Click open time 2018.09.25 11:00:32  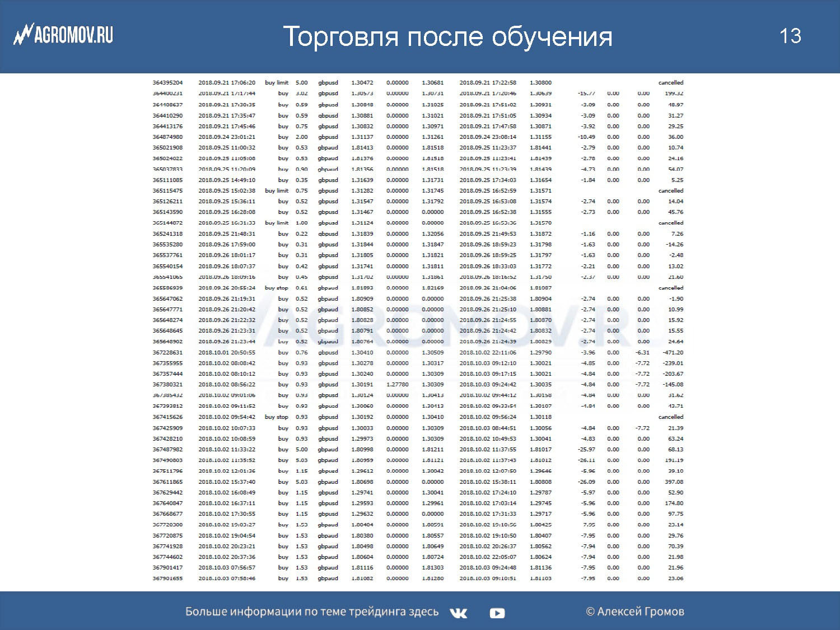click(227, 147)
